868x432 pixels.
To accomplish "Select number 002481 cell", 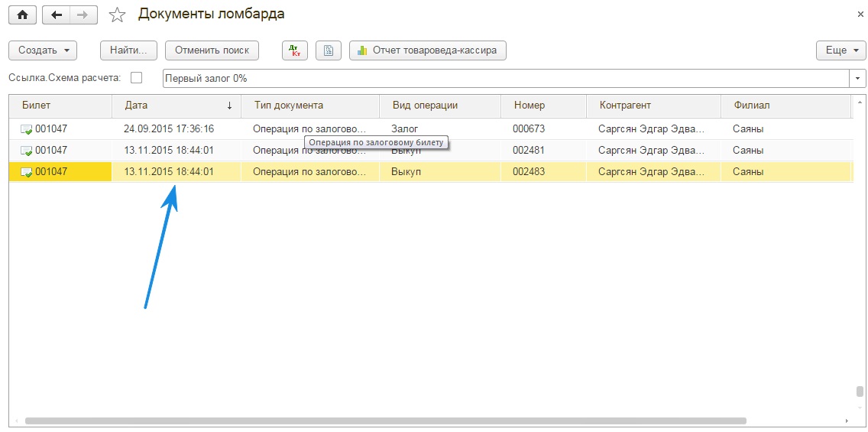I will coord(543,151).
